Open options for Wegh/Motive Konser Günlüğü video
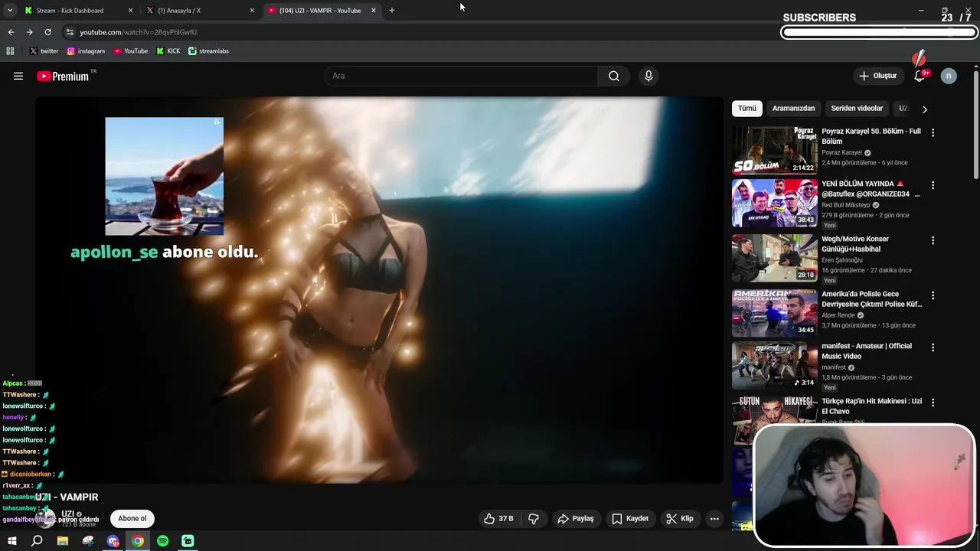Image resolution: width=980 pixels, height=551 pixels. tap(933, 240)
